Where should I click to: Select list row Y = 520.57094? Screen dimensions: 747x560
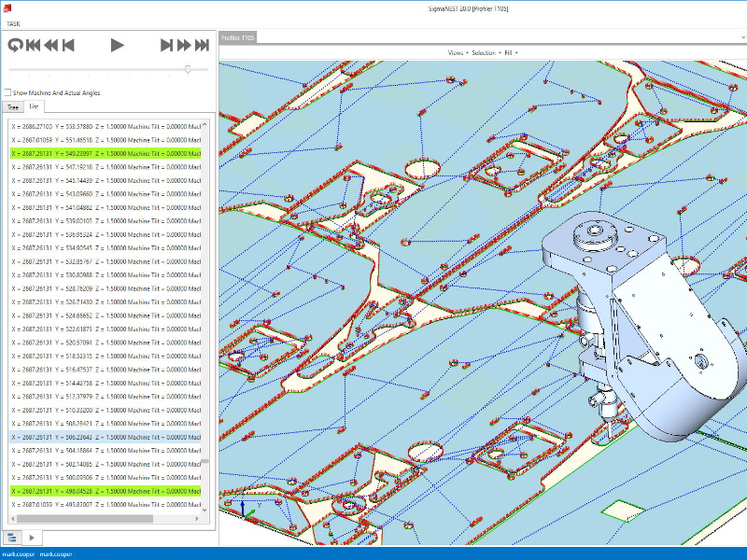pos(106,343)
